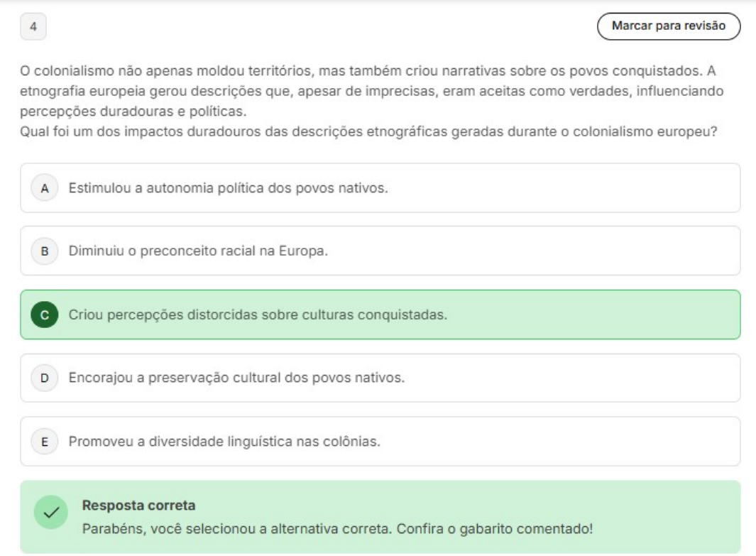Image resolution: width=756 pixels, height=556 pixels.
Task: Click answer text 'Criou percepções distorcidas sobre culturas conquistadas'
Action: 258,315
